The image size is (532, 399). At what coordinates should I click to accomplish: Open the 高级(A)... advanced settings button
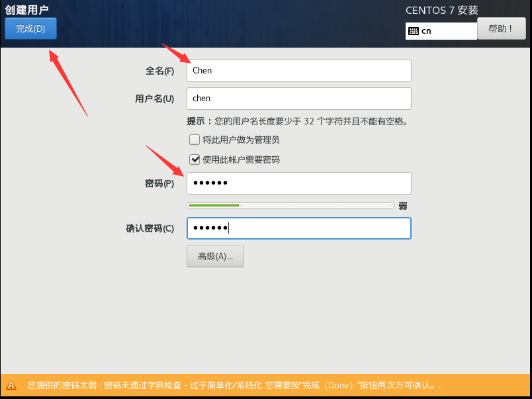(x=215, y=256)
